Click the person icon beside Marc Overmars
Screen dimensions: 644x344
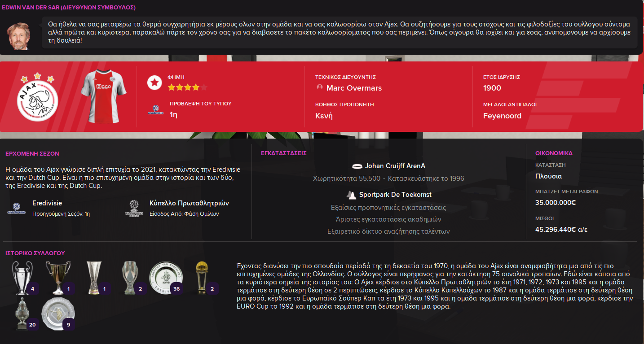tap(320, 87)
